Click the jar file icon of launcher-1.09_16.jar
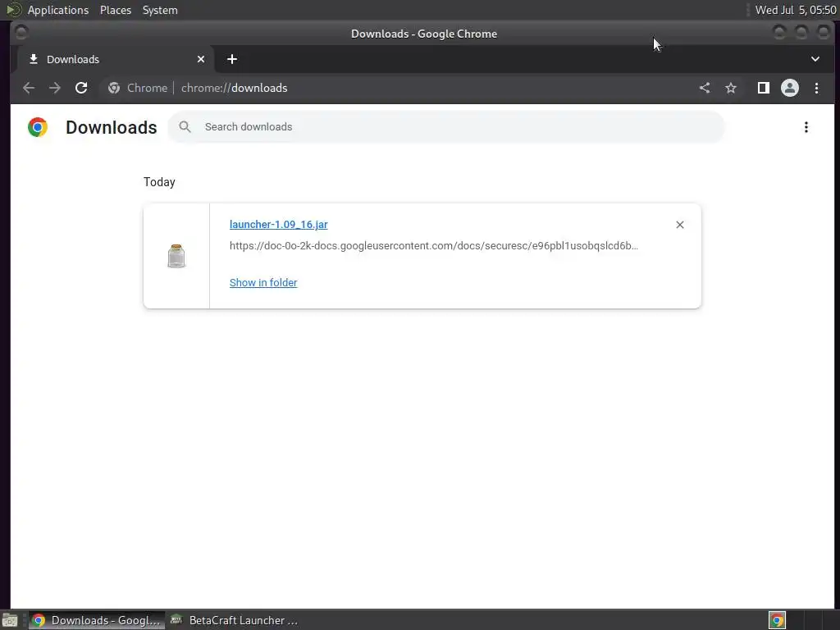This screenshot has height=630, width=840. [176, 256]
